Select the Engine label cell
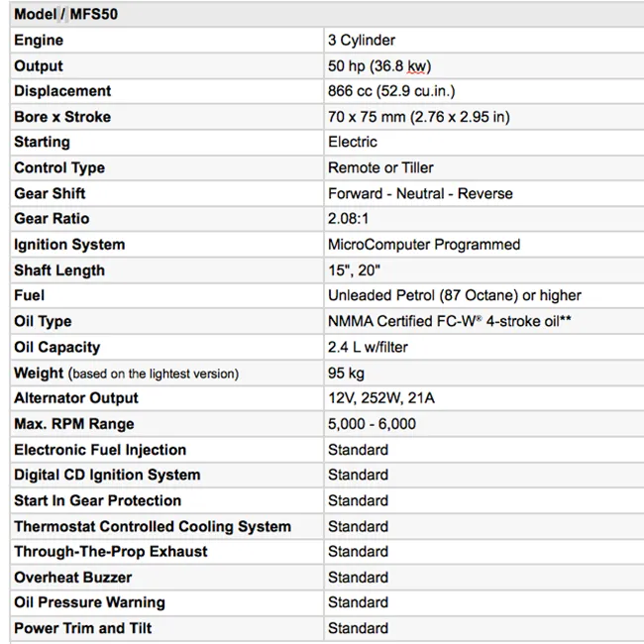The image size is (644, 644). point(166,41)
